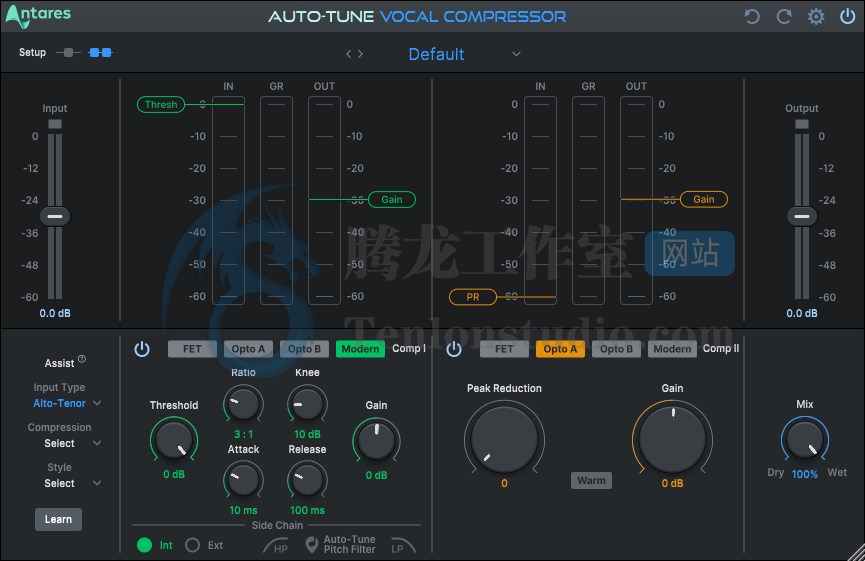
Task: Toggle Auto-Tune Pitch Filter icon
Action: (x=312, y=544)
